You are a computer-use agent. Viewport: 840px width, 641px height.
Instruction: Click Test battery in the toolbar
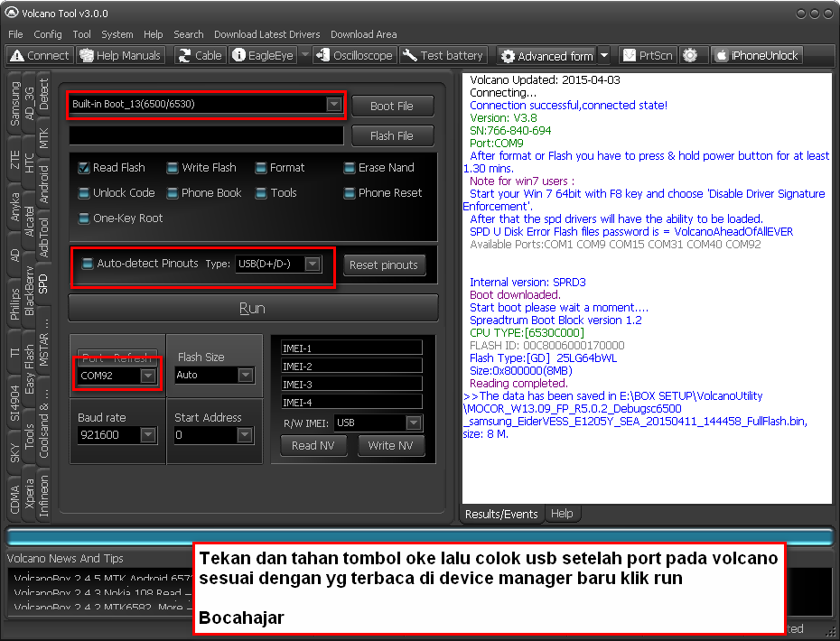click(x=443, y=55)
